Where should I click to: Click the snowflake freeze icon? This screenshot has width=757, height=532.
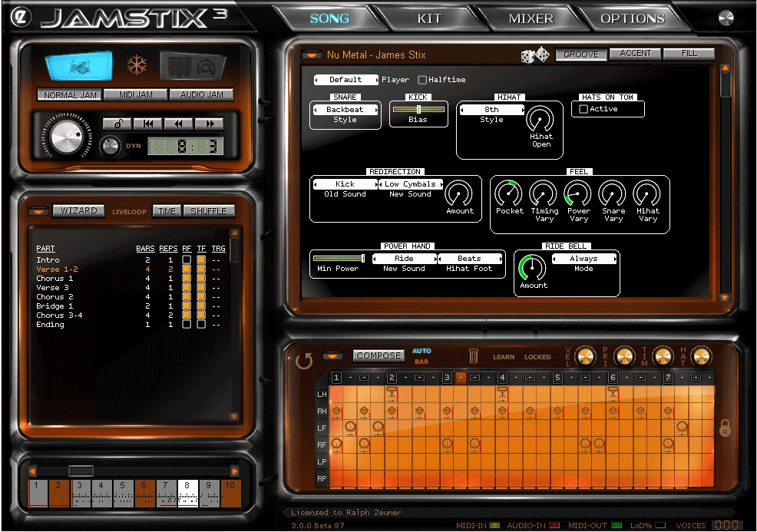[x=137, y=65]
